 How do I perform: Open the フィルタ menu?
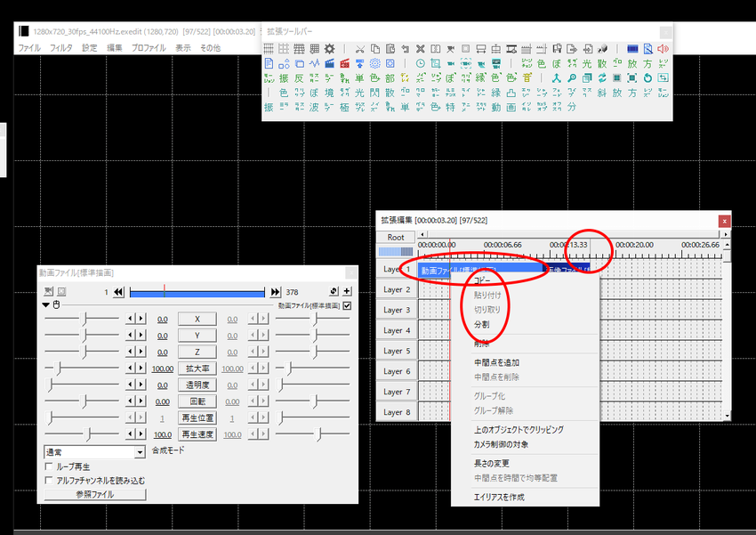pyautogui.click(x=61, y=48)
